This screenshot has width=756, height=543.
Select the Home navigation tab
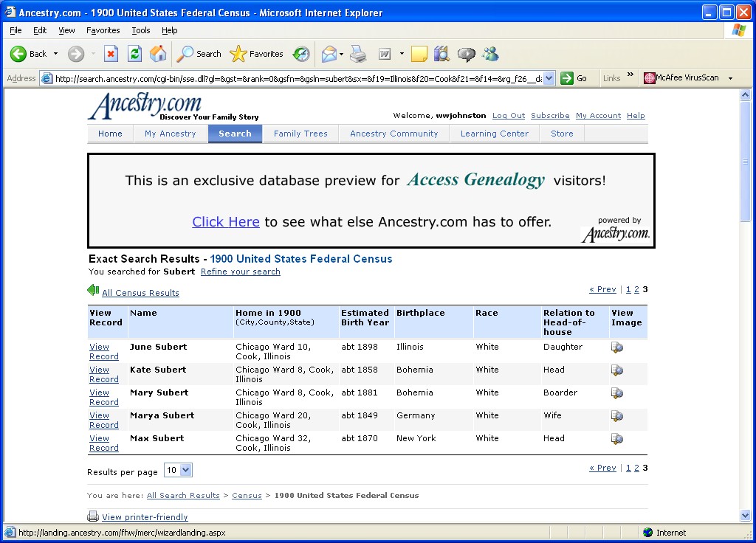click(110, 134)
